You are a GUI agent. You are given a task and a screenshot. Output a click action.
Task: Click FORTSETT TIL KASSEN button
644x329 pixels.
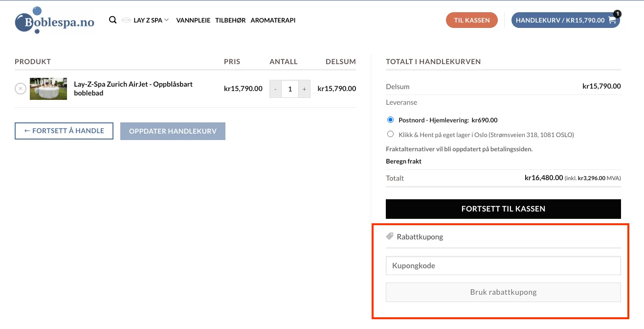tap(503, 209)
